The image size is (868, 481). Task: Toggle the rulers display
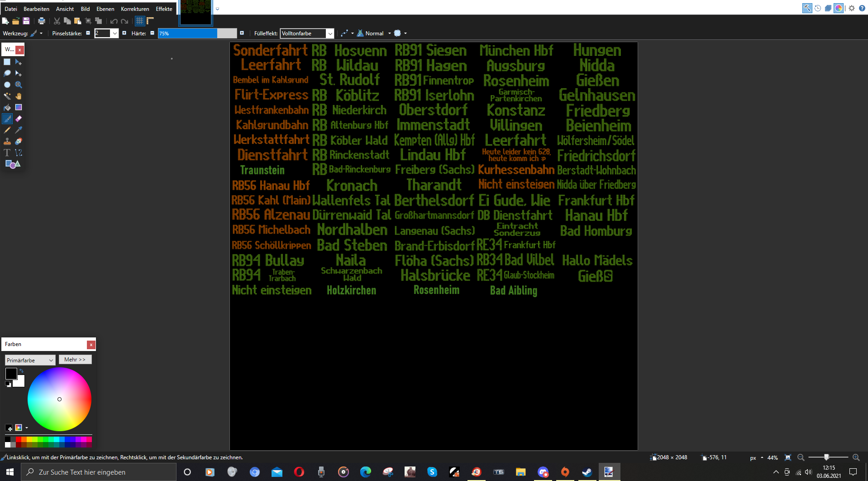point(150,21)
